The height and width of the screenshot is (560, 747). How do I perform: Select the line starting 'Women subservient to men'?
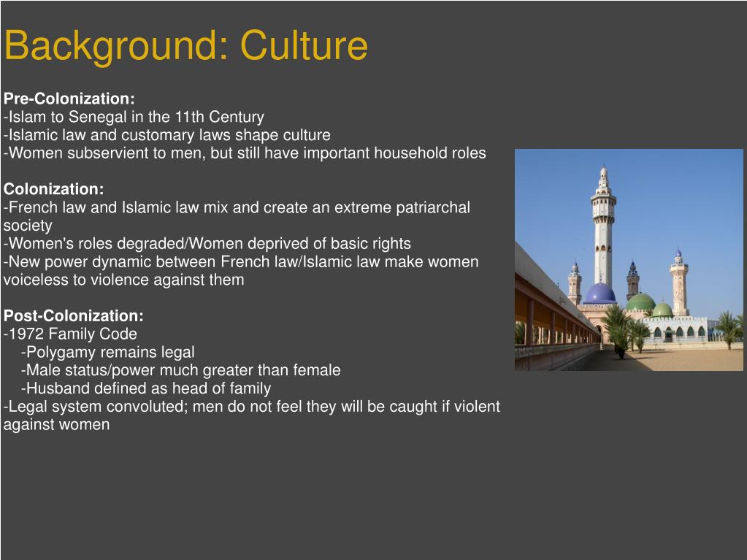click(x=245, y=153)
